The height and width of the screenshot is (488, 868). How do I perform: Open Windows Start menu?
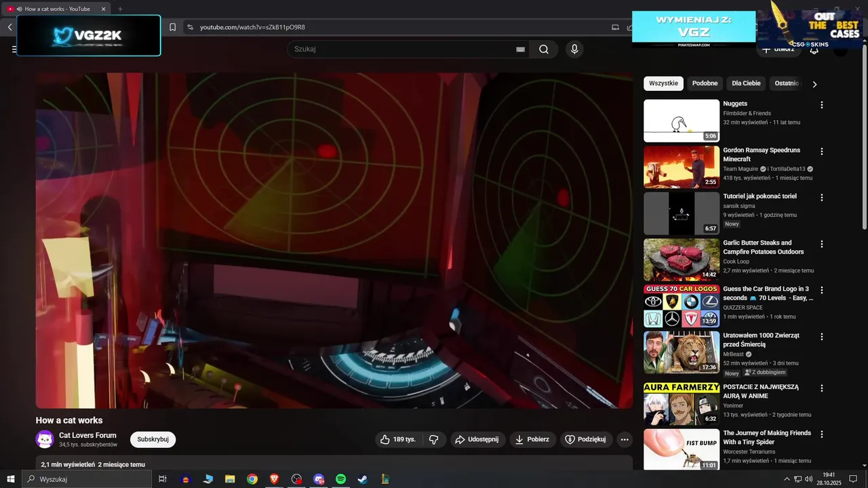(10, 479)
